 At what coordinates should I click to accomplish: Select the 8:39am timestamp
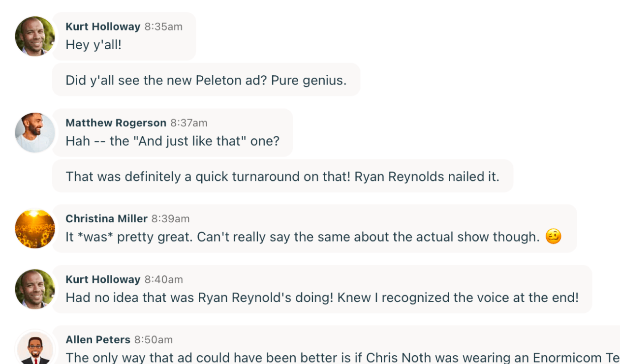tap(170, 219)
